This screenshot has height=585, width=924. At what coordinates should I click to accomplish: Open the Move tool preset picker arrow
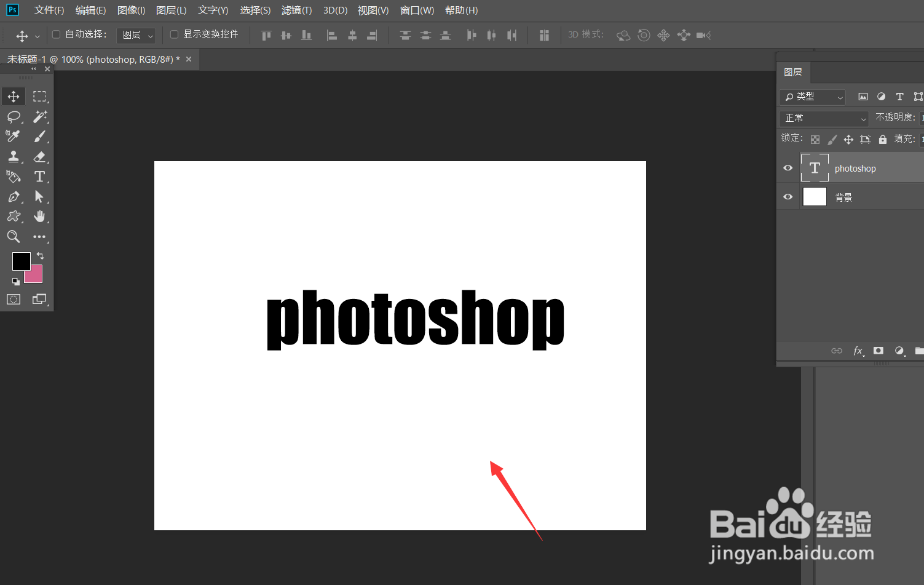37,36
